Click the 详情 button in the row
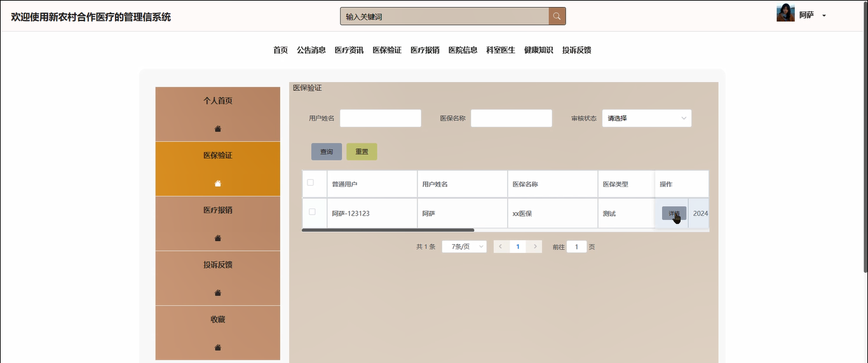The height and width of the screenshot is (363, 868). (x=674, y=214)
